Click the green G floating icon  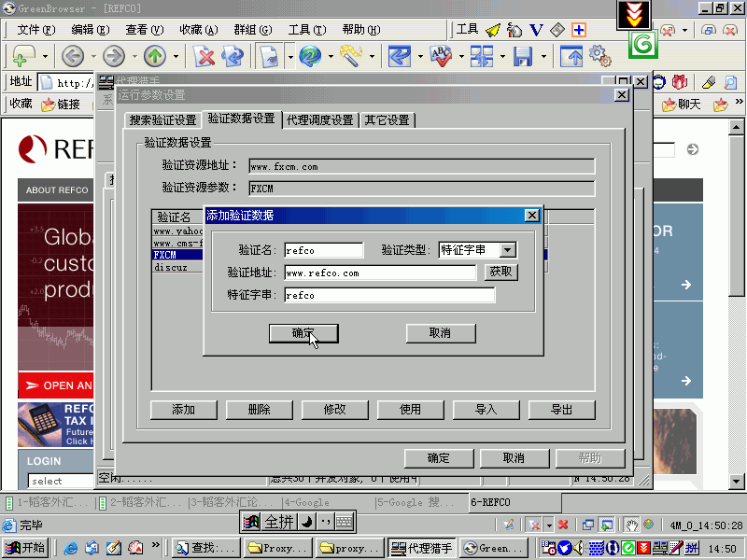tap(643, 45)
